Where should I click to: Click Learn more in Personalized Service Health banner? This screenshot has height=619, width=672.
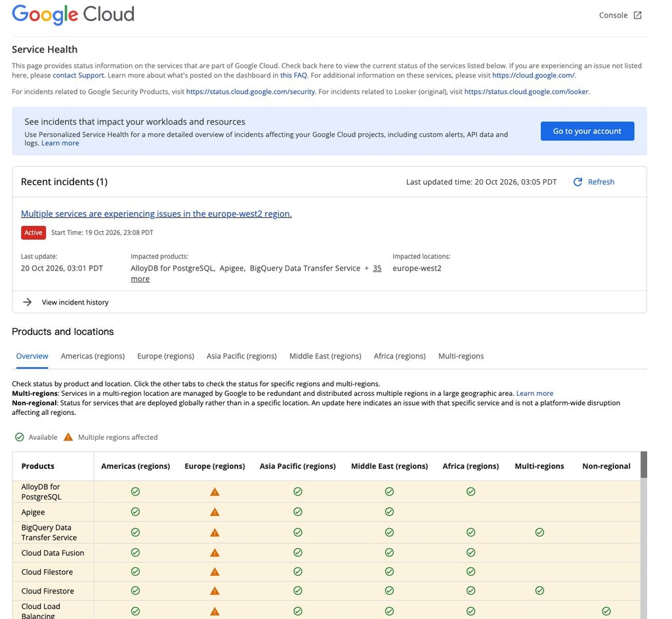pos(60,143)
